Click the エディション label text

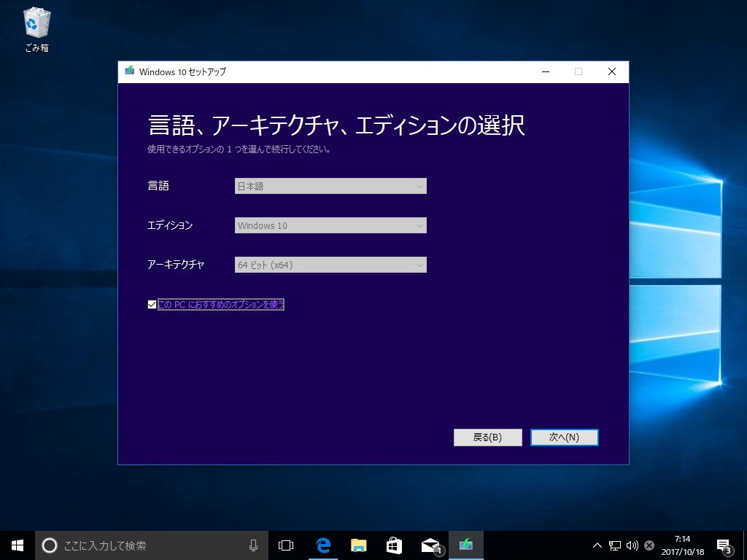(169, 225)
